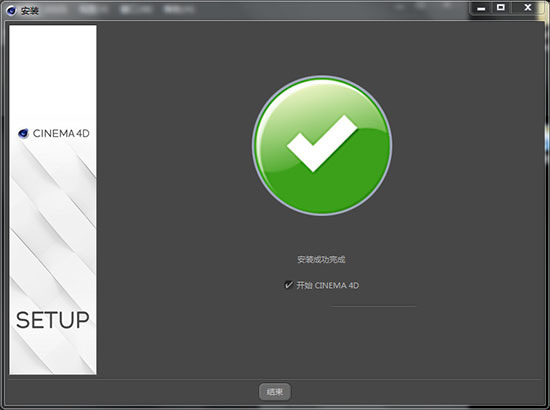550x410 pixels.
Task: Maximize the 安装 installer window
Action: tap(501, 8)
